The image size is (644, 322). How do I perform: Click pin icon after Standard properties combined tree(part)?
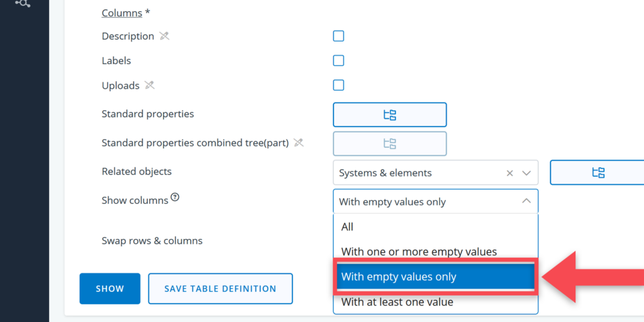(x=299, y=143)
